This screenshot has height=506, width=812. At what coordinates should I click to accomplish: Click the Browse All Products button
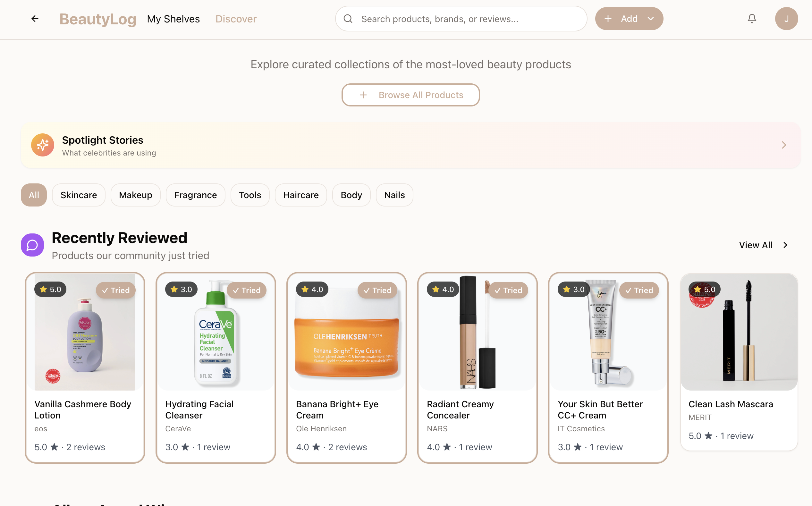[x=410, y=95]
